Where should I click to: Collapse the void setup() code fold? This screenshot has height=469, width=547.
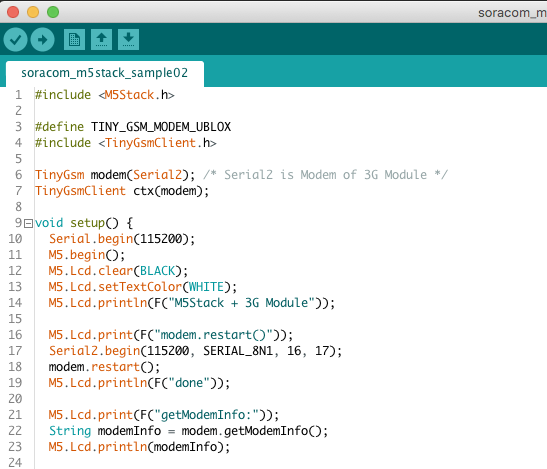pos(28,223)
